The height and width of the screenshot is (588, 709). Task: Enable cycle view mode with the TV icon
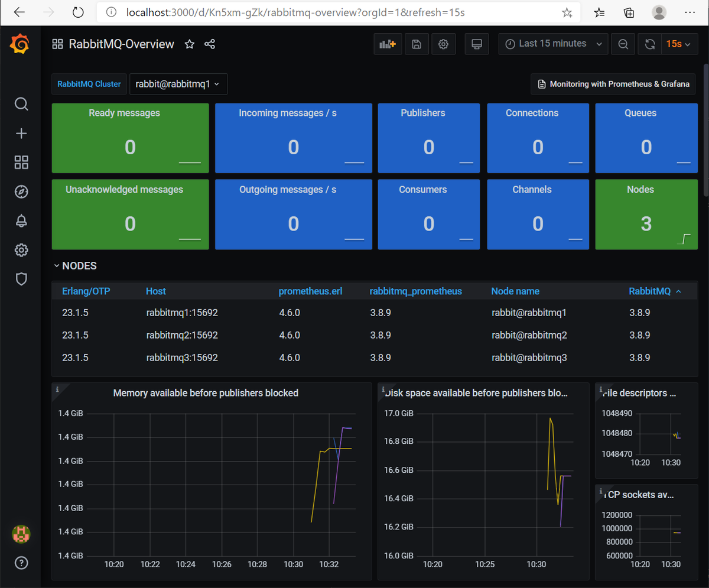[477, 43]
